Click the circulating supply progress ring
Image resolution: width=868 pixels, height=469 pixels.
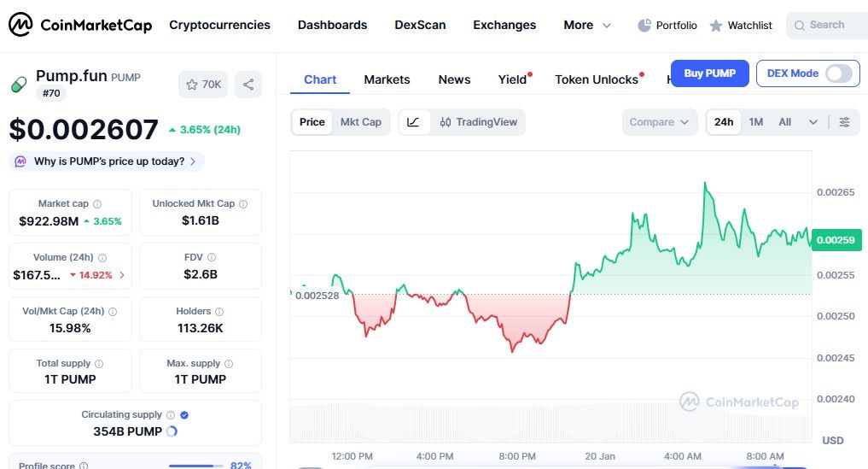coord(172,431)
